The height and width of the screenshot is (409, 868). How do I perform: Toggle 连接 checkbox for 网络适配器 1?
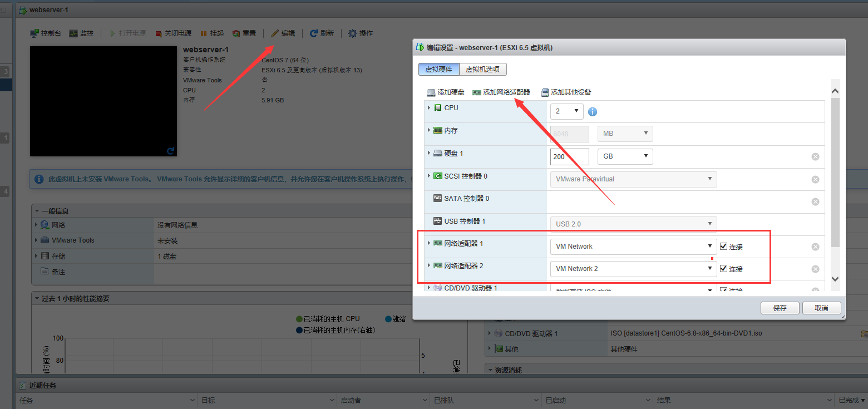tap(723, 246)
